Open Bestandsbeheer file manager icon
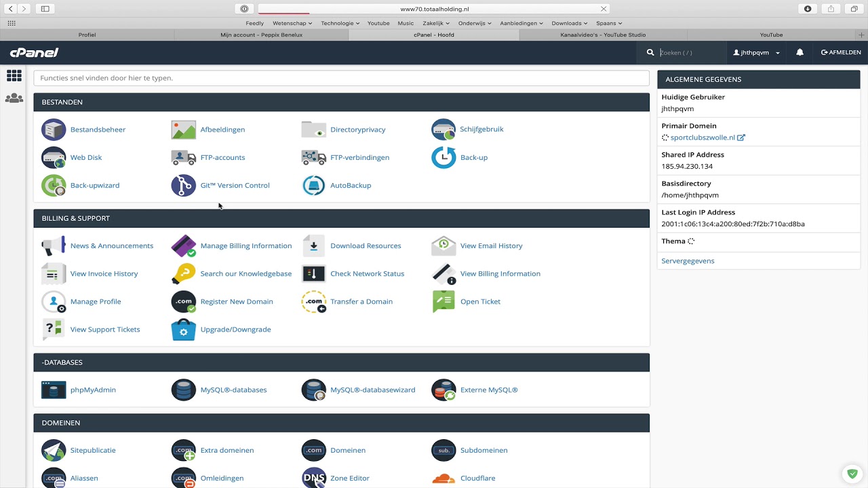Image resolution: width=868 pixels, height=488 pixels. point(54,129)
